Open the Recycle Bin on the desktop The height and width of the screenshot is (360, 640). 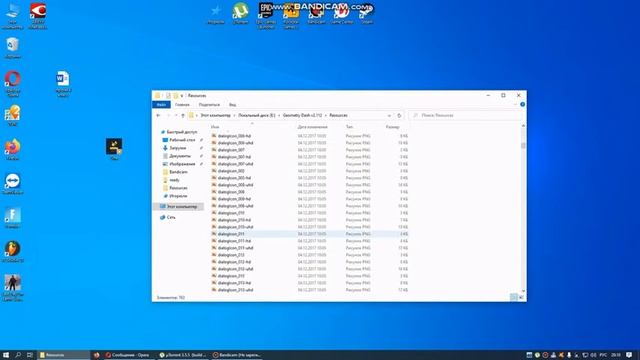[x=13, y=48]
